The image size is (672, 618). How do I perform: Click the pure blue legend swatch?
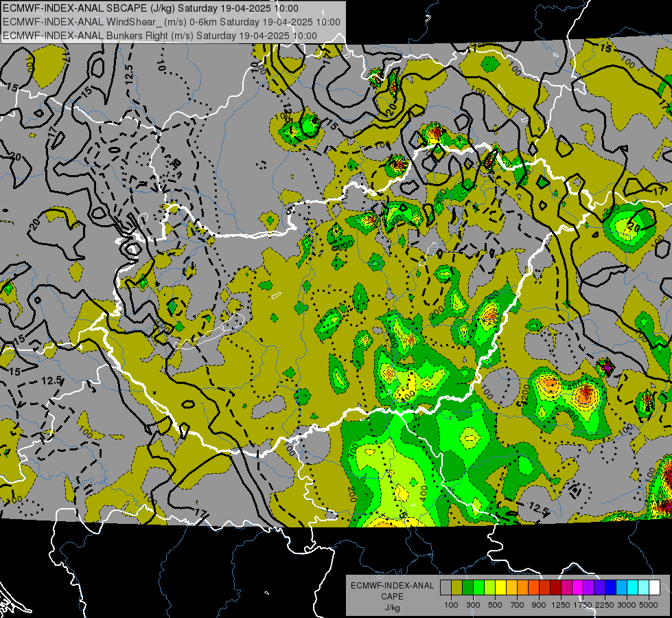[x=610, y=587]
